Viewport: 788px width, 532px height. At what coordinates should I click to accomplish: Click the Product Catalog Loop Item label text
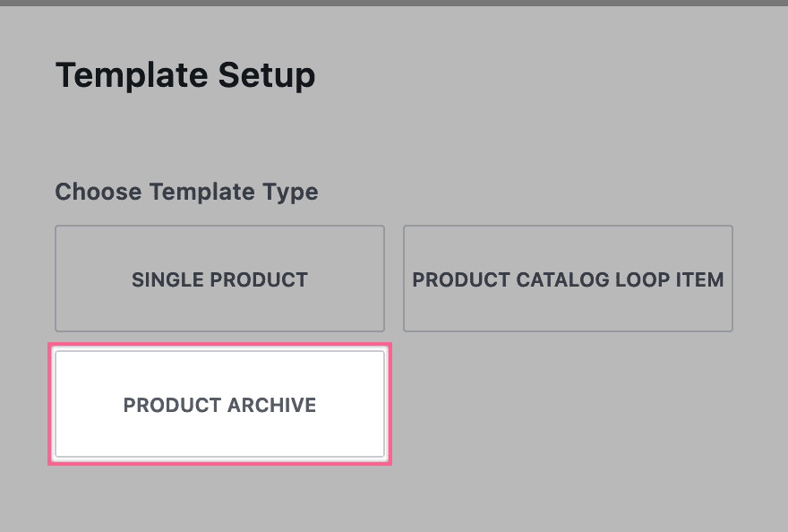pyautogui.click(x=568, y=279)
